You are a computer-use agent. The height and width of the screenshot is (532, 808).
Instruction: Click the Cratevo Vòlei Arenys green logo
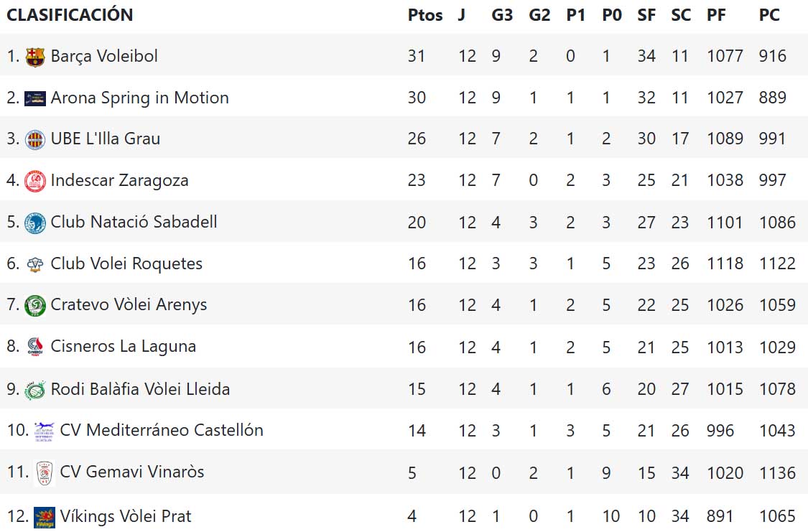[x=34, y=305]
